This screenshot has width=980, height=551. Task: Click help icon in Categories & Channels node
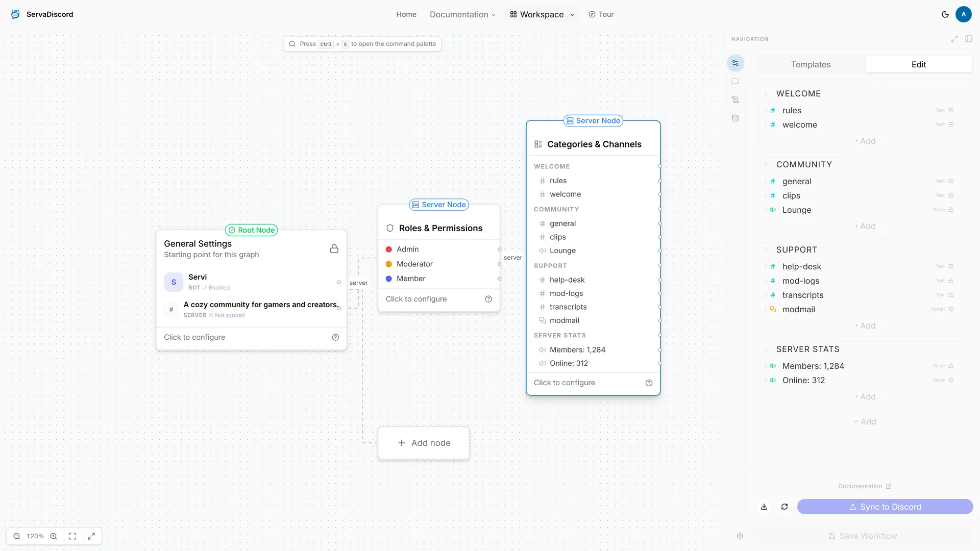point(649,383)
